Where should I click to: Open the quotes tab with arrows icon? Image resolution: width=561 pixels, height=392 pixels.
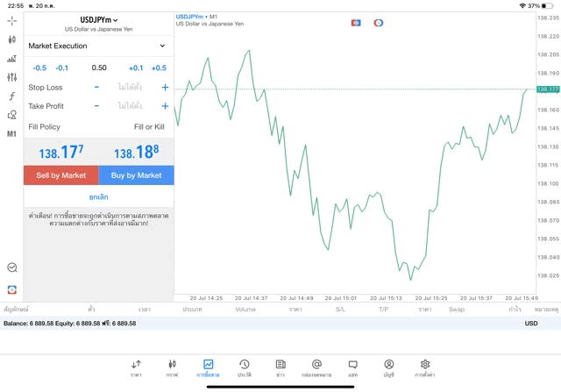tap(136, 368)
